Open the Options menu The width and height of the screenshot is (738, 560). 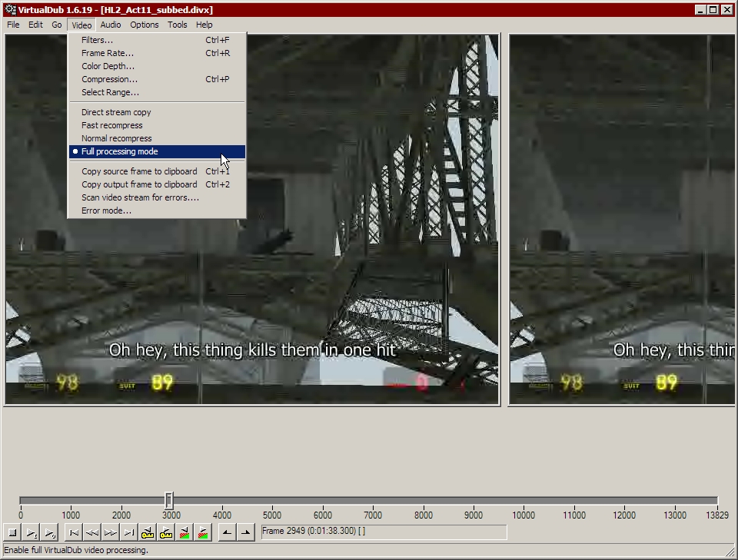144,25
